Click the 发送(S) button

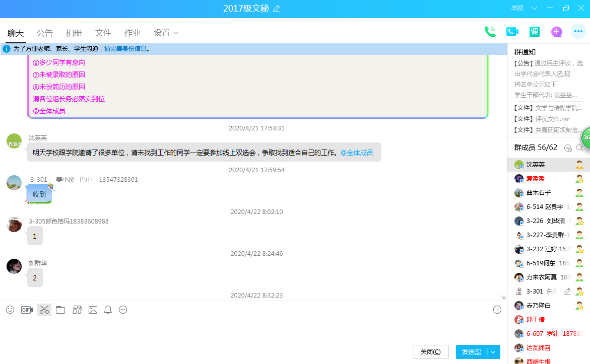471,352
